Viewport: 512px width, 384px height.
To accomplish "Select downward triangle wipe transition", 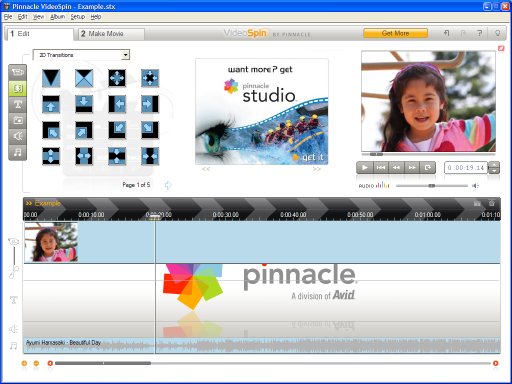I will click(51, 78).
